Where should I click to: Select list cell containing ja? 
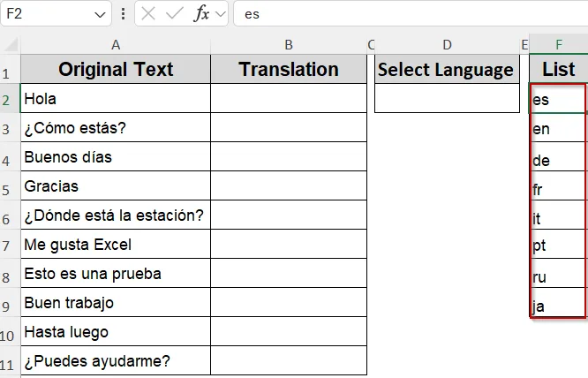(x=559, y=302)
